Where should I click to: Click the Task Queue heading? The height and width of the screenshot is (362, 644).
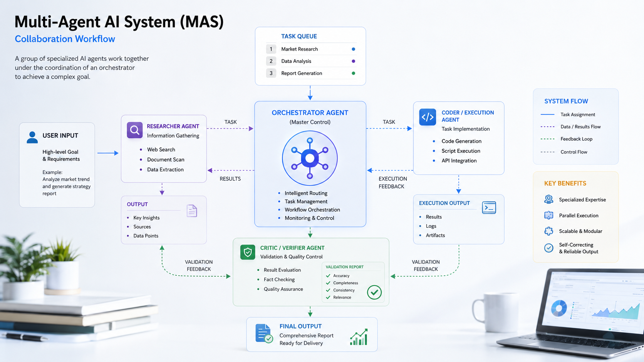coord(299,36)
